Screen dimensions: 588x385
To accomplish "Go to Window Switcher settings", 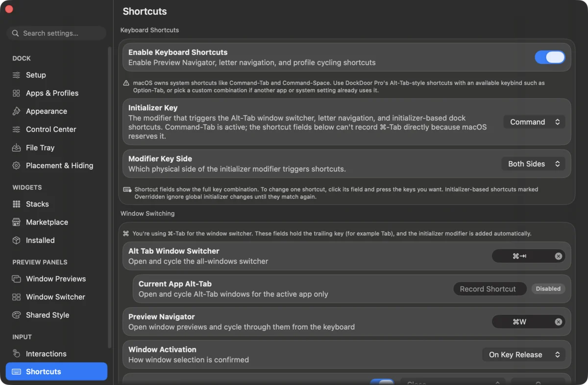I will click(x=56, y=297).
